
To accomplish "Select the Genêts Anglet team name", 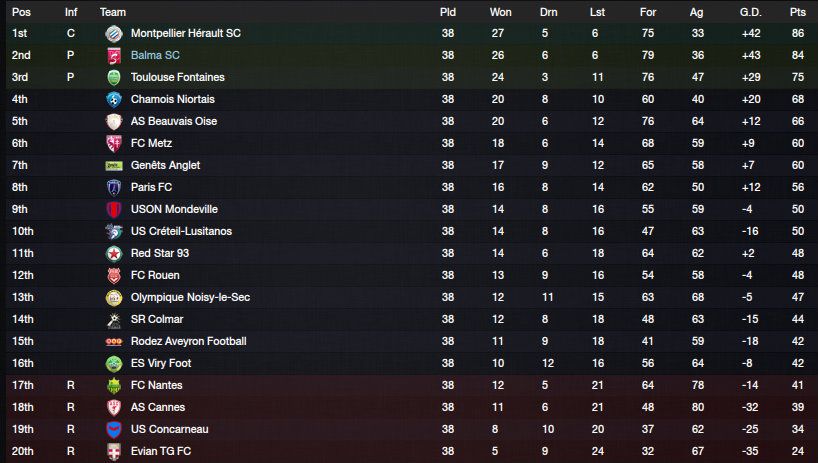I will coord(165,165).
